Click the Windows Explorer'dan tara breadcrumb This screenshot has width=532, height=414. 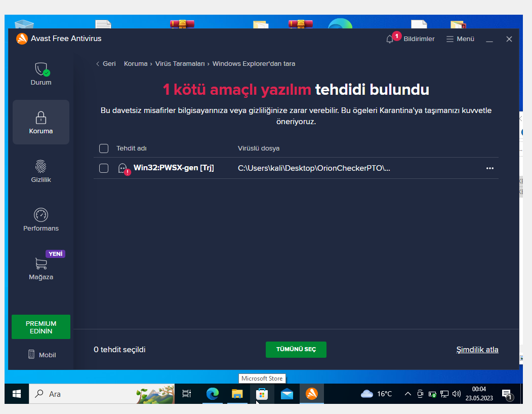point(254,64)
